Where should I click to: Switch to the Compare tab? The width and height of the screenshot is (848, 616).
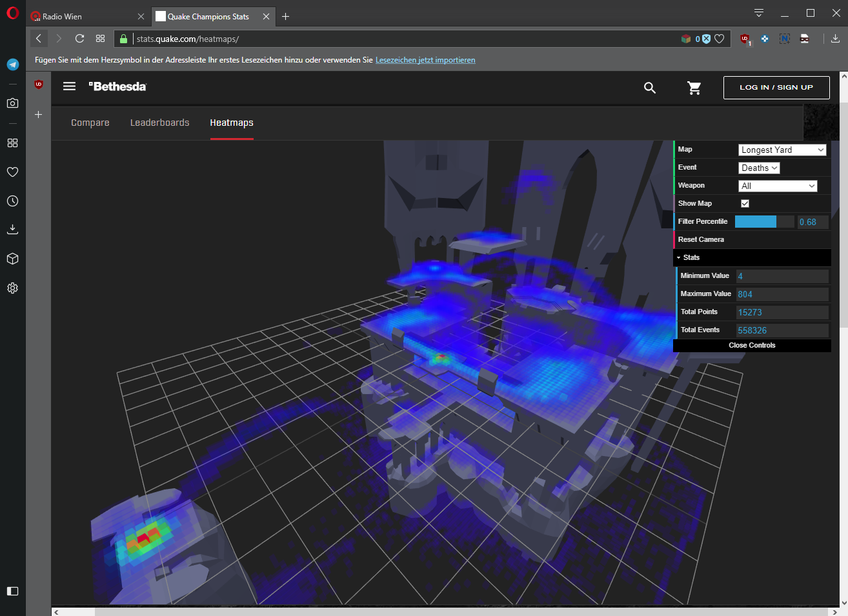click(90, 123)
